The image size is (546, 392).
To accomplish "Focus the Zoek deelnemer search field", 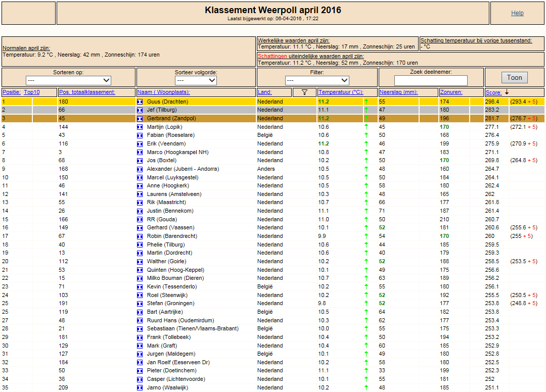I will [431, 80].
